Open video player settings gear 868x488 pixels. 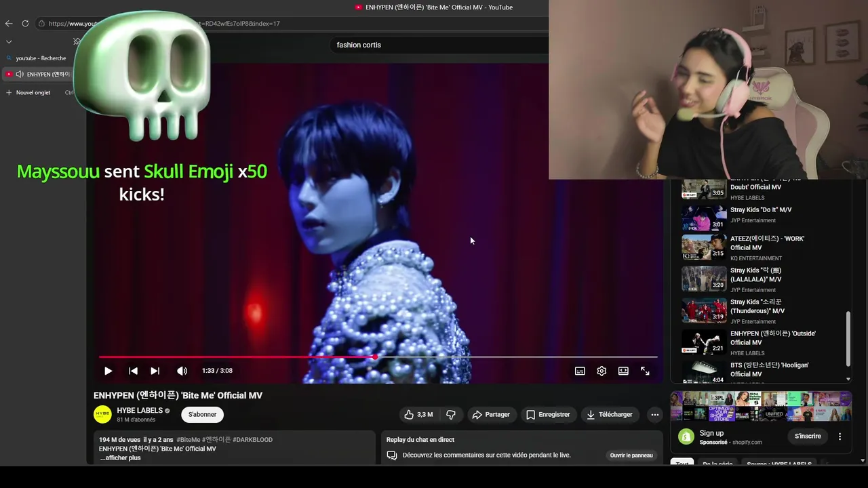(x=601, y=371)
